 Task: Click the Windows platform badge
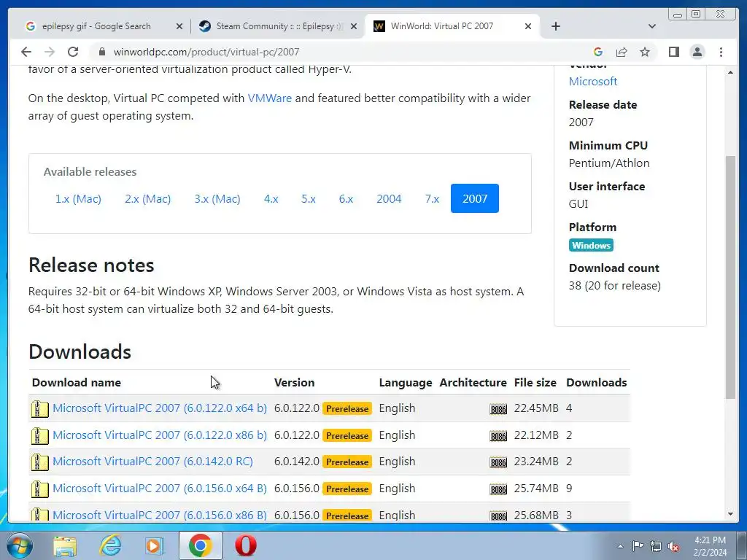tap(591, 245)
